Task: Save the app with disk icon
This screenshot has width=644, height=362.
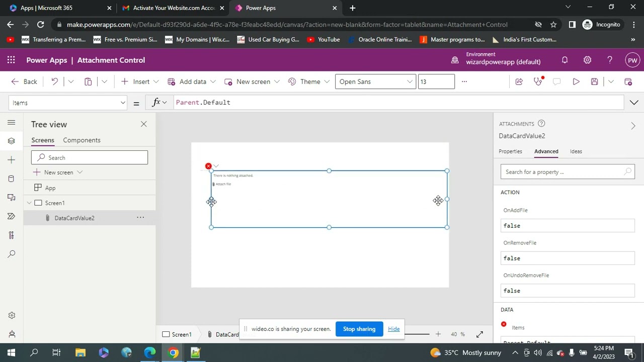Action: pos(594,81)
